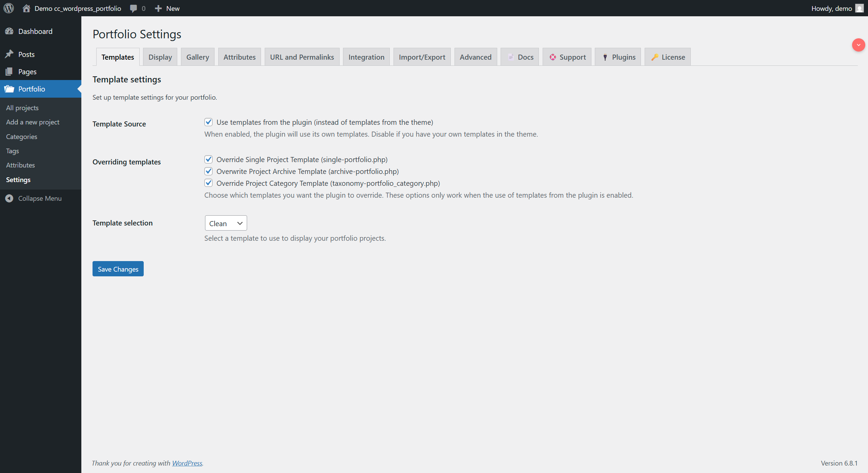Click the demo user avatar icon
Image resolution: width=868 pixels, height=473 pixels.
[x=860, y=8]
